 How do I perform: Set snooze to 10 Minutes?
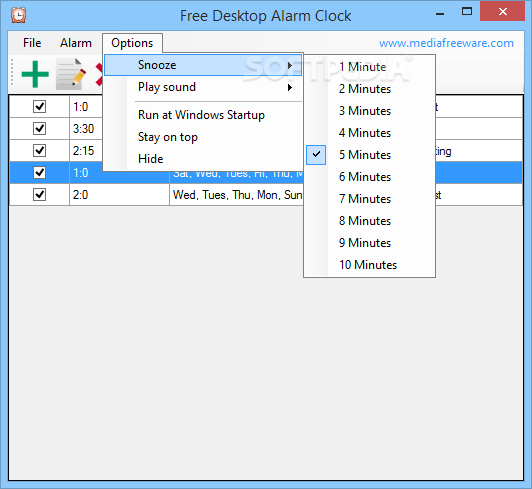369,265
